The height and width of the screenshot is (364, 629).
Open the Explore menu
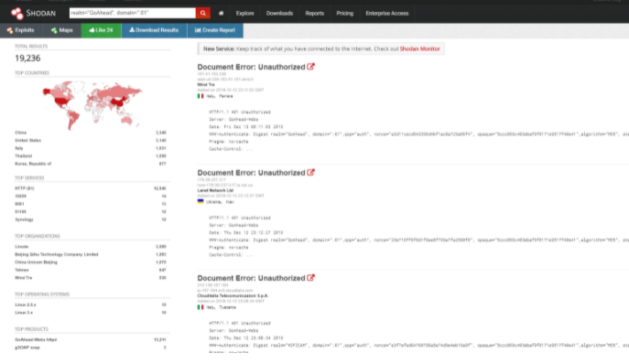click(x=244, y=13)
